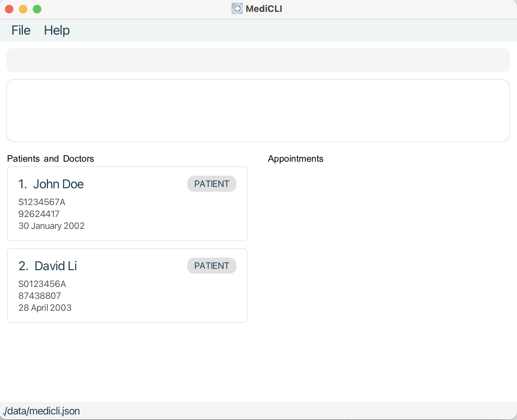Click the ./data/medicli.json status path
This screenshot has width=517, height=420.
(x=41, y=411)
